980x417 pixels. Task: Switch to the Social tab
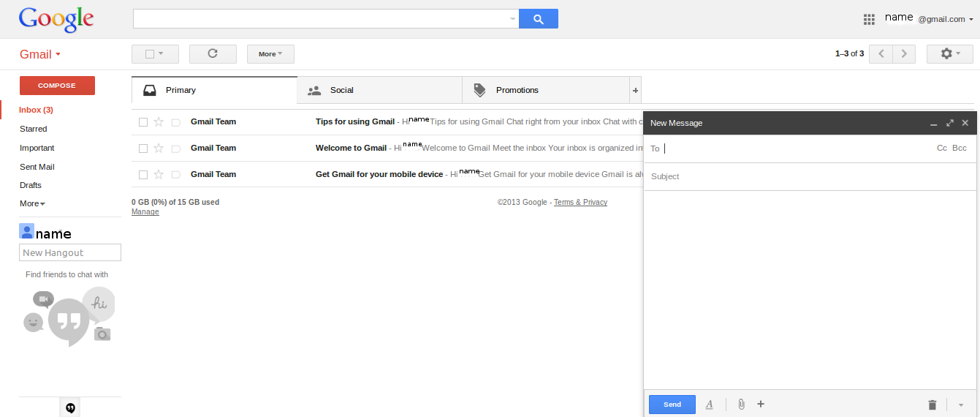[379, 90]
